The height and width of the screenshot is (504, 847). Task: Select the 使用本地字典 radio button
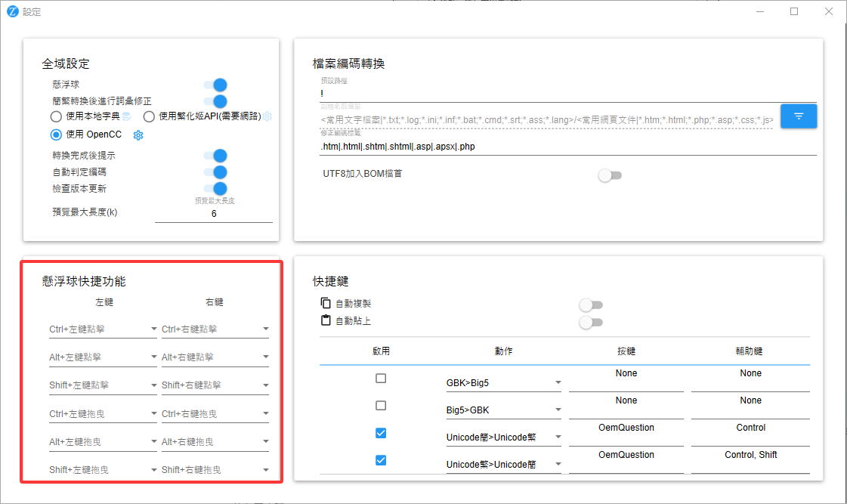tap(56, 116)
